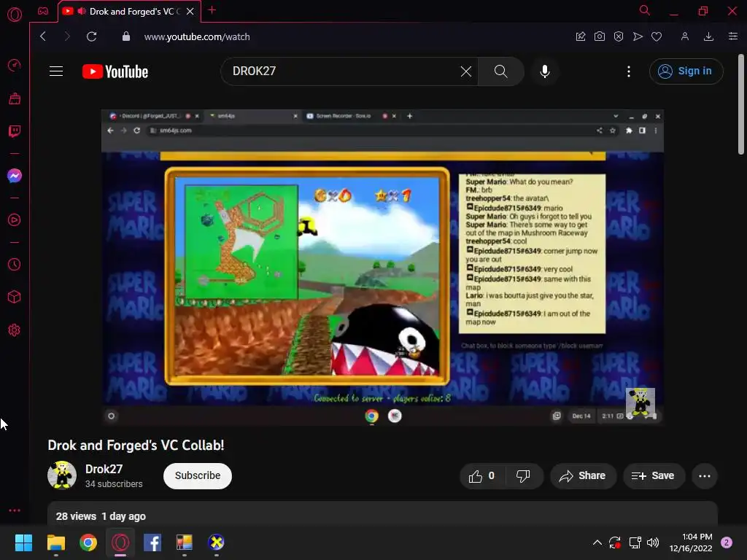Open the Opera main menu icon
This screenshot has width=747, height=560.
[x=15, y=15]
